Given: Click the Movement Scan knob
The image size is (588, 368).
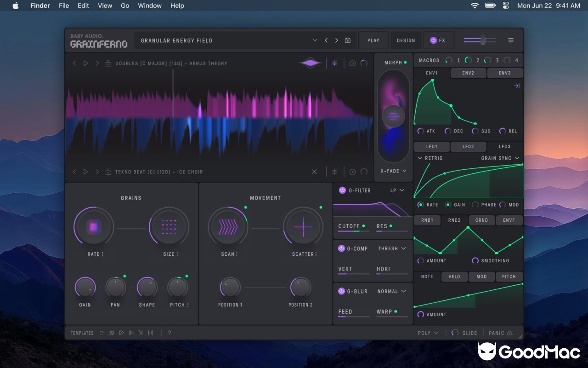Looking at the screenshot, I should [228, 227].
